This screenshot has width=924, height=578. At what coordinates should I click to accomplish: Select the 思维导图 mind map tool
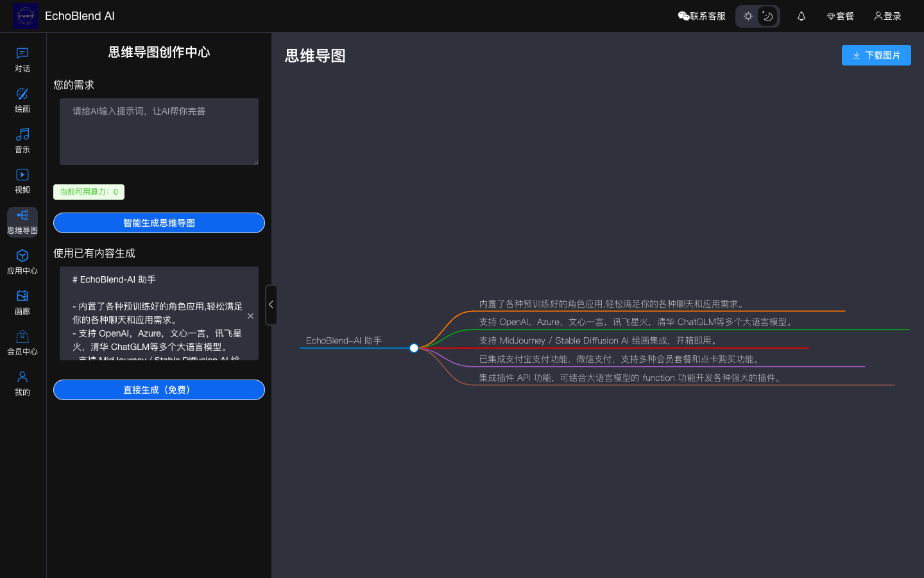click(x=22, y=221)
